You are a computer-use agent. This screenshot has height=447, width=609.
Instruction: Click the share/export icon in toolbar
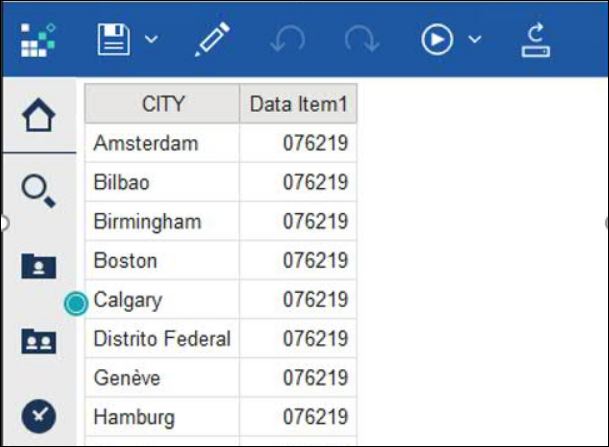point(536,40)
